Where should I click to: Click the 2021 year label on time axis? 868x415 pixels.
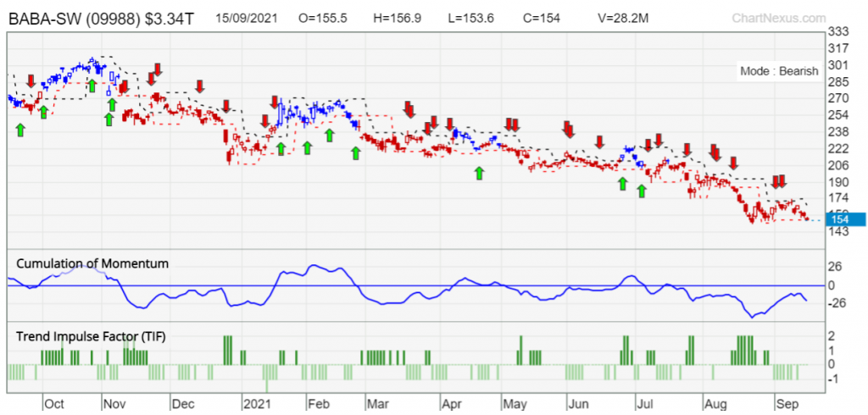coord(258,403)
